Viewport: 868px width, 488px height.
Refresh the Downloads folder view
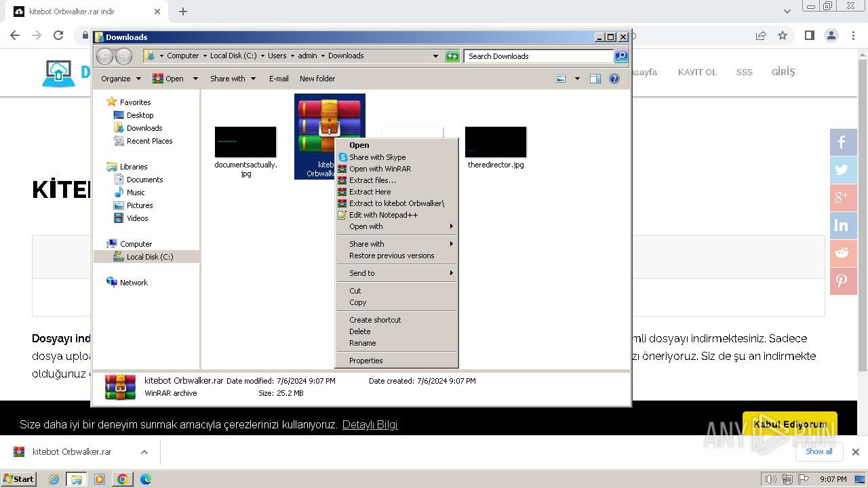(x=452, y=56)
